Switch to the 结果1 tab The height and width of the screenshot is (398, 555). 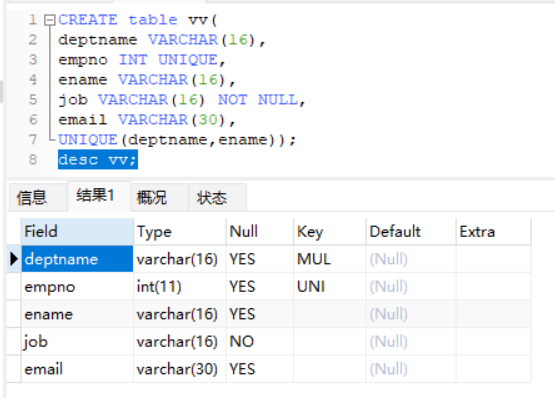click(99, 196)
